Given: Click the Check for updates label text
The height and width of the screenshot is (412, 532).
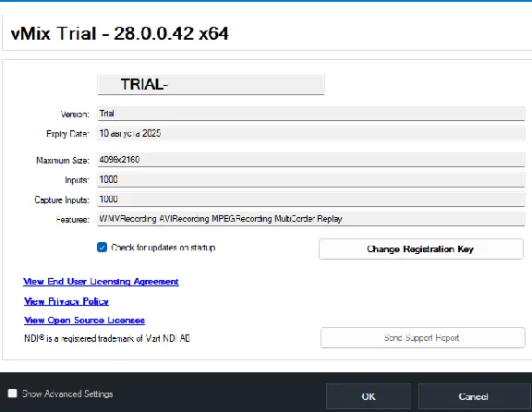Looking at the screenshot, I should (163, 248).
